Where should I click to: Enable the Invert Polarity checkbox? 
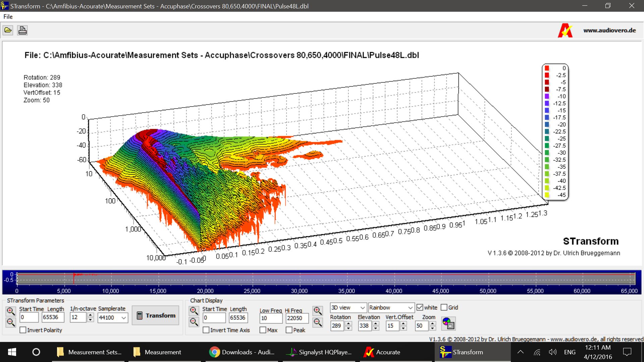(23, 330)
